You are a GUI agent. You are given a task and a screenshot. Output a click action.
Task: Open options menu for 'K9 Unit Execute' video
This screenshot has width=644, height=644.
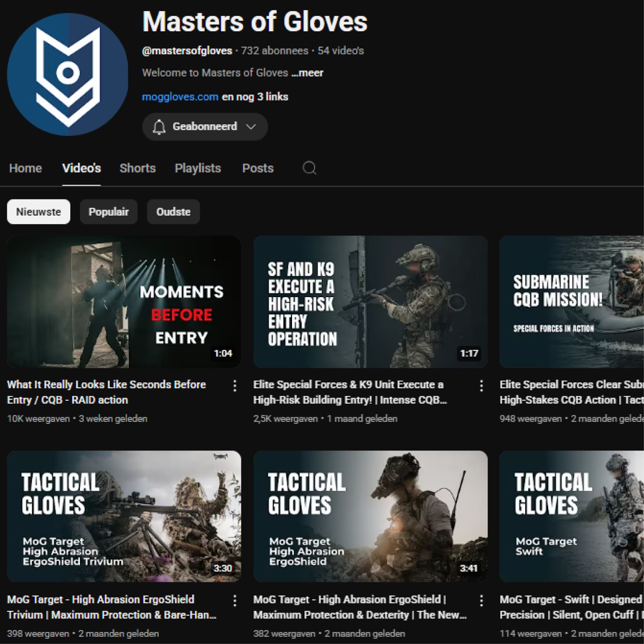[x=481, y=386]
